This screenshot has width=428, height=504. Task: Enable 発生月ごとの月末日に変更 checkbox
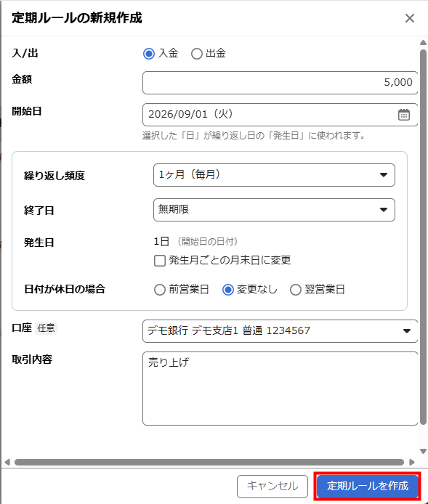160,261
